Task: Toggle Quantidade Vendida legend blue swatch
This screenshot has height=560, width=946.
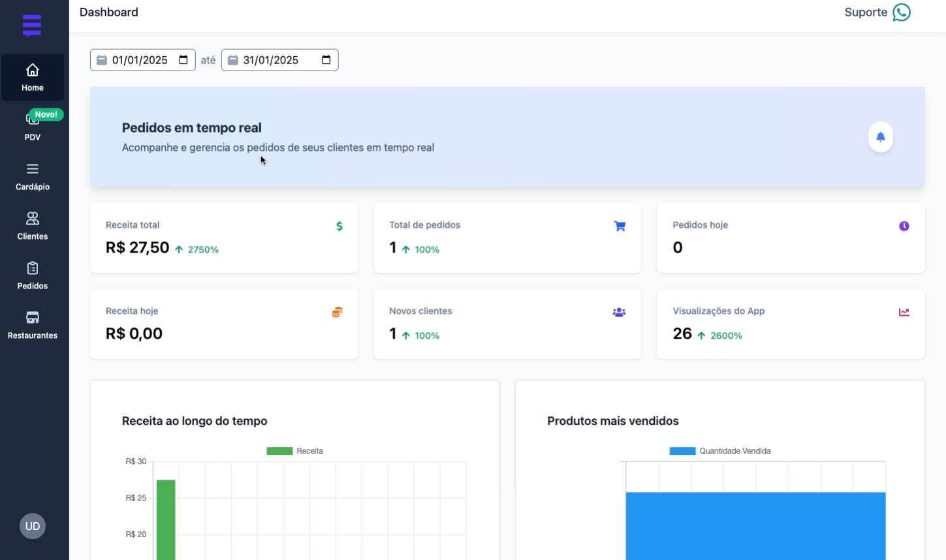Action: click(x=682, y=451)
